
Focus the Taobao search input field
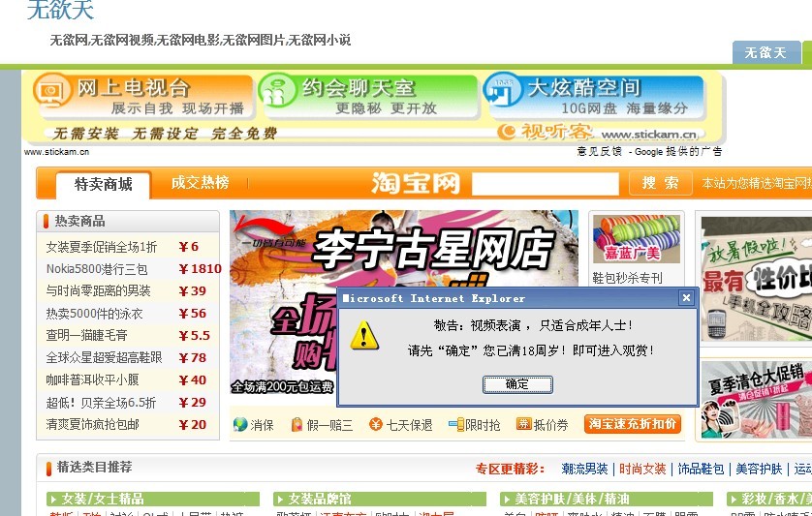coord(546,184)
